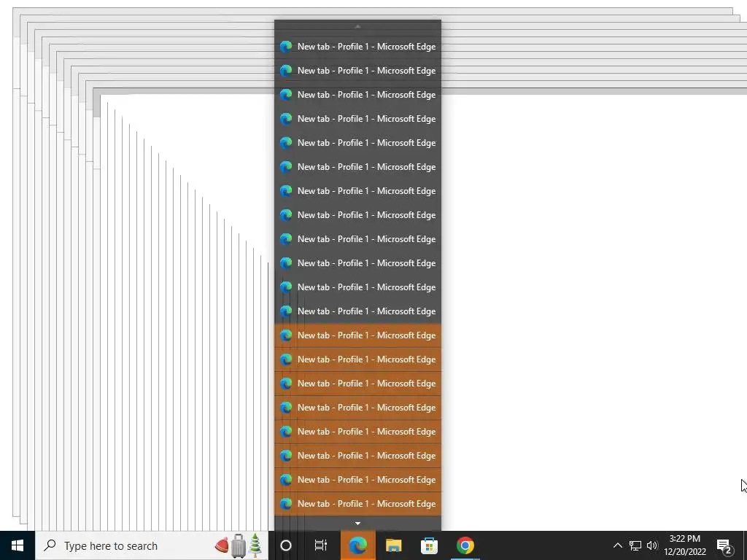Select the topmost 'New tab - Profile 1' entry
The width and height of the screenshot is (747, 560).
pyautogui.click(x=357, y=47)
